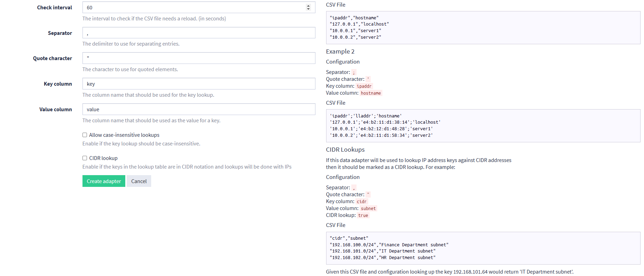Image resolution: width=644 pixels, height=276 pixels.
Task: Focus the Value column input field
Action: (x=198, y=109)
